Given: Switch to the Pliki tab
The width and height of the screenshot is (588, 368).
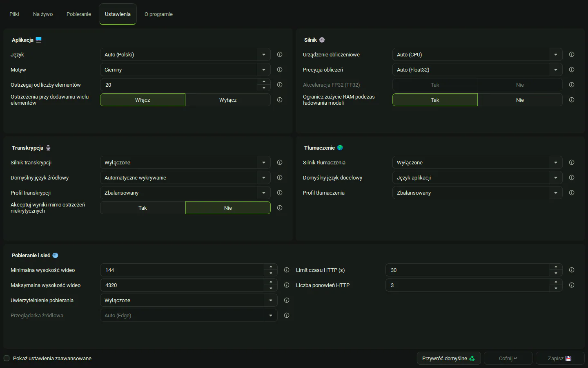Looking at the screenshot, I should click(x=14, y=14).
